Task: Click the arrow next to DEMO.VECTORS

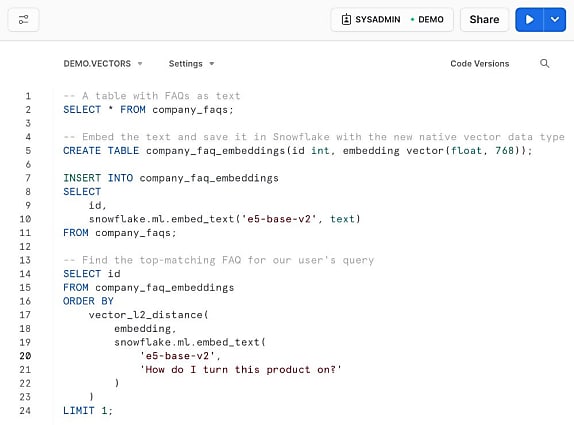Action: pyautogui.click(x=140, y=64)
